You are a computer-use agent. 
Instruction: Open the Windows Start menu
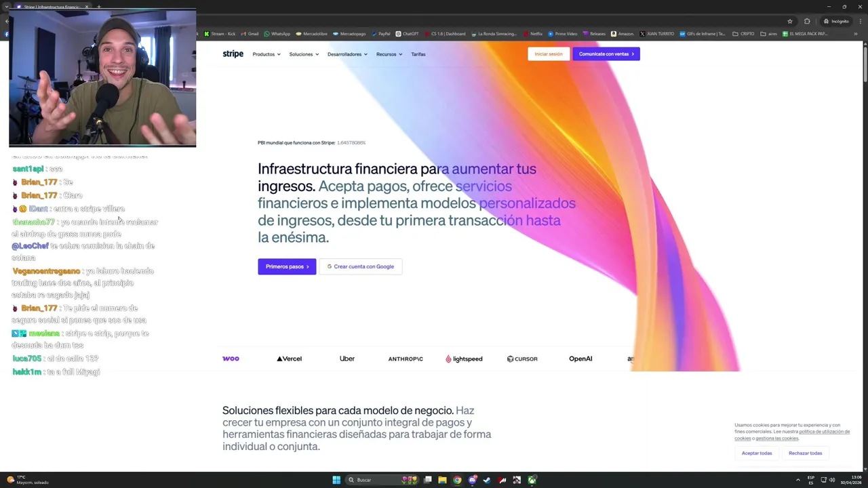coord(336,480)
